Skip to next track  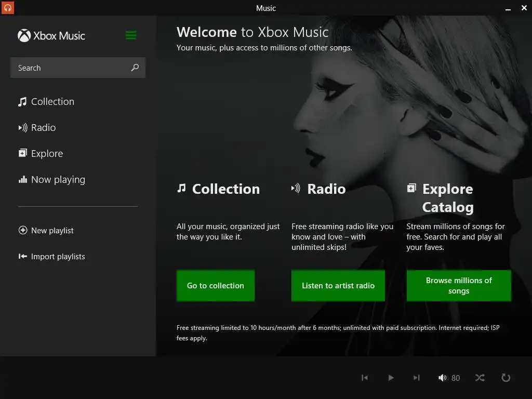[x=417, y=378]
